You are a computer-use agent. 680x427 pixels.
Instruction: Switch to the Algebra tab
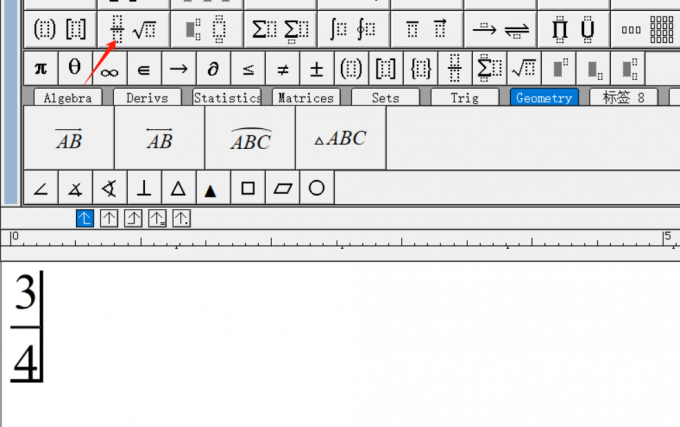[68, 98]
